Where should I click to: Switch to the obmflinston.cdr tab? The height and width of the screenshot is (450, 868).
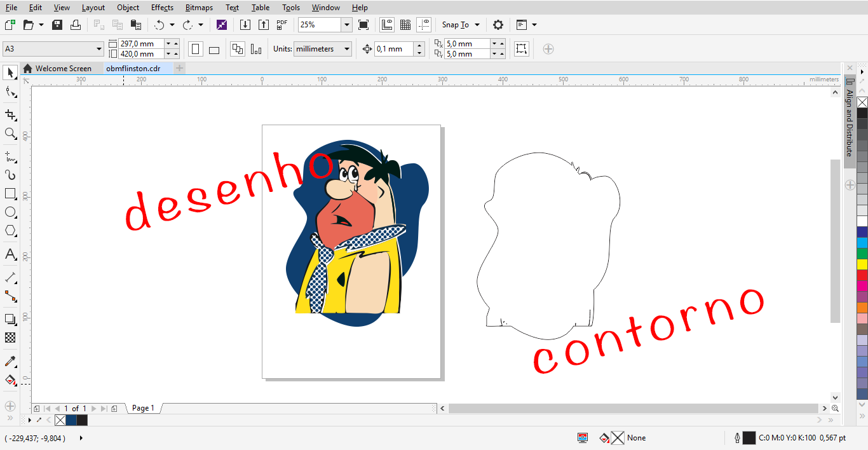coord(133,68)
